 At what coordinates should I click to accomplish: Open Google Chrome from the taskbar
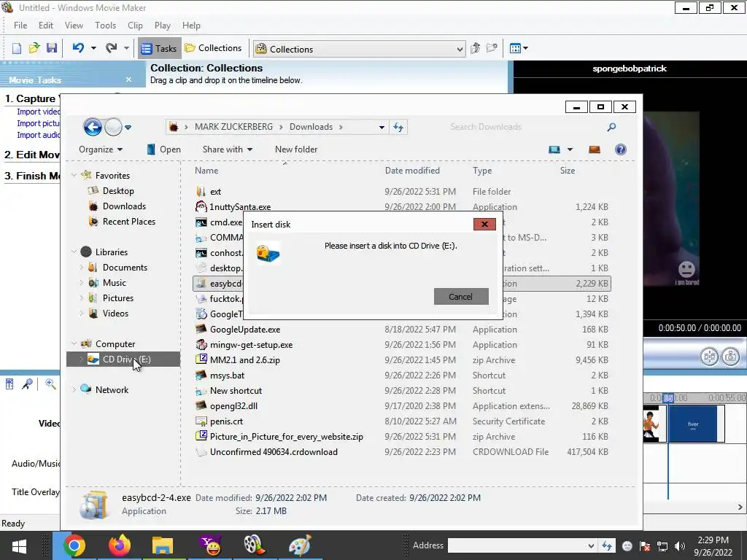click(74, 545)
